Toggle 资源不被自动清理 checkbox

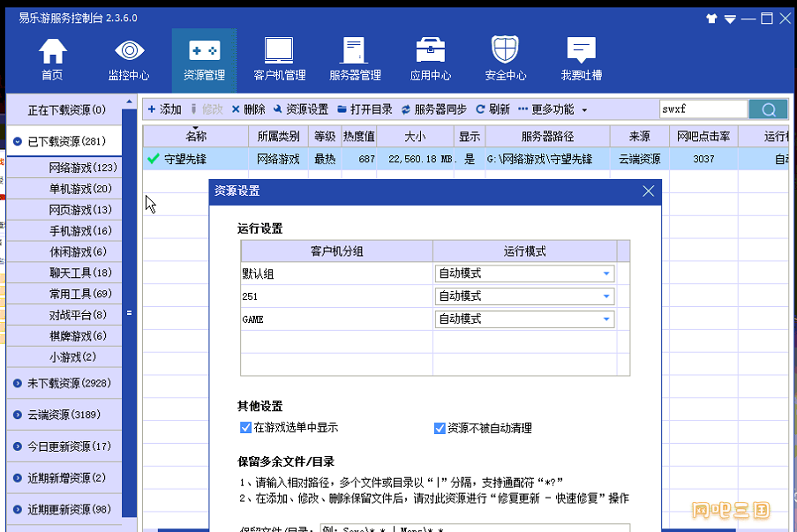click(x=440, y=429)
